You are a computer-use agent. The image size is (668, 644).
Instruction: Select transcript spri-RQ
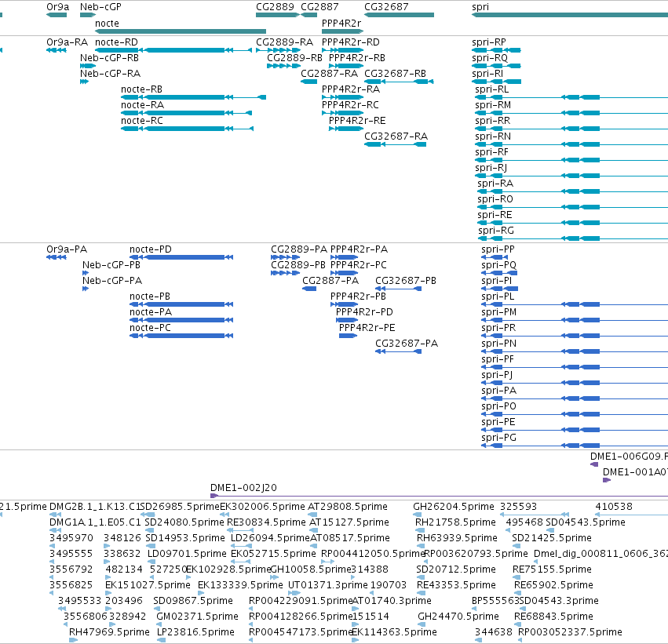tap(496, 66)
